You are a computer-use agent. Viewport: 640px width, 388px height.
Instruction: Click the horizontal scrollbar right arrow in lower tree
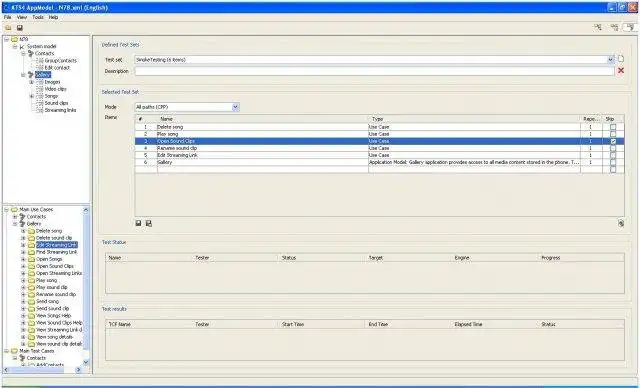79,370
